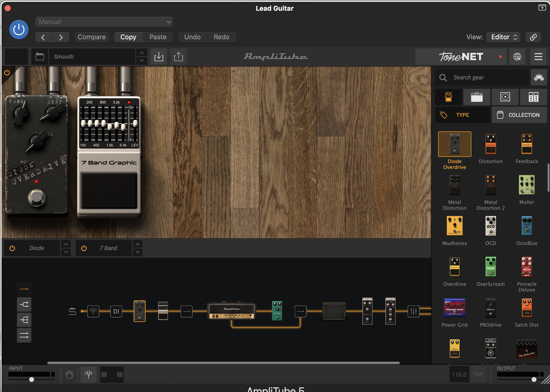Click the DI block in signal chain
550x392 pixels.
point(116,311)
